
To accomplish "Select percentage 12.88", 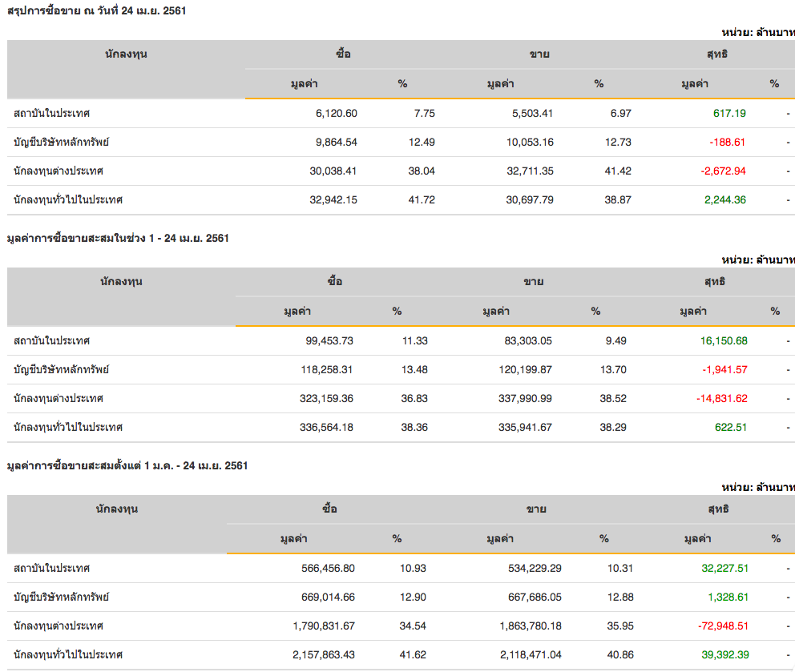I will pos(620,598).
